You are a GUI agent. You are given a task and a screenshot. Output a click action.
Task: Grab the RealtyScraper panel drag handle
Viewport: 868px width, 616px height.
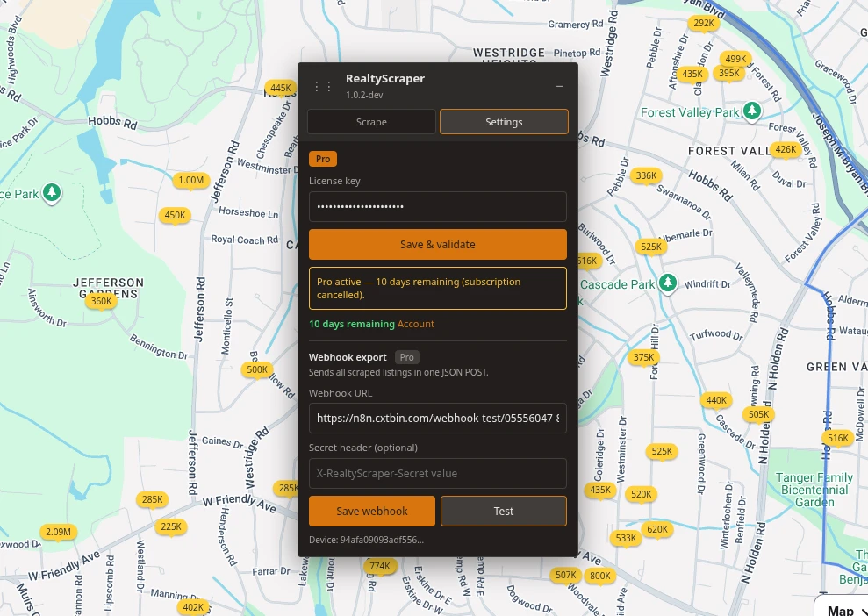pyautogui.click(x=323, y=86)
